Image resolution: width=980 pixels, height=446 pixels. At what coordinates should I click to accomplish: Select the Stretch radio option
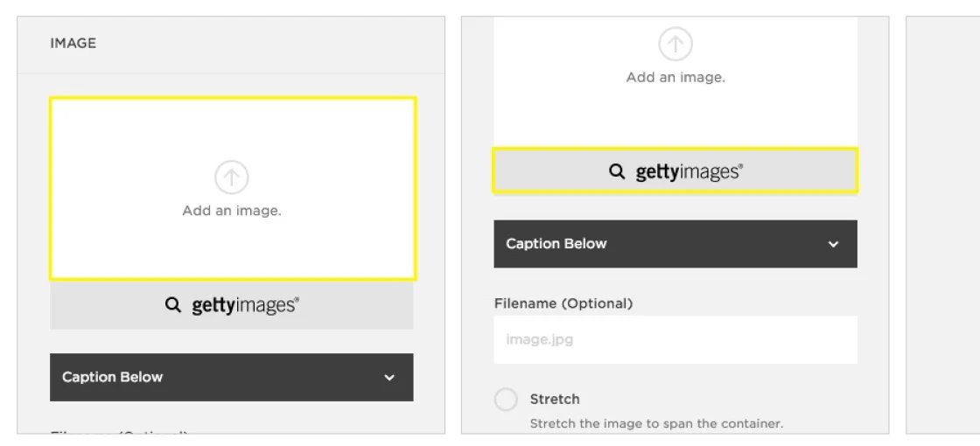507,399
